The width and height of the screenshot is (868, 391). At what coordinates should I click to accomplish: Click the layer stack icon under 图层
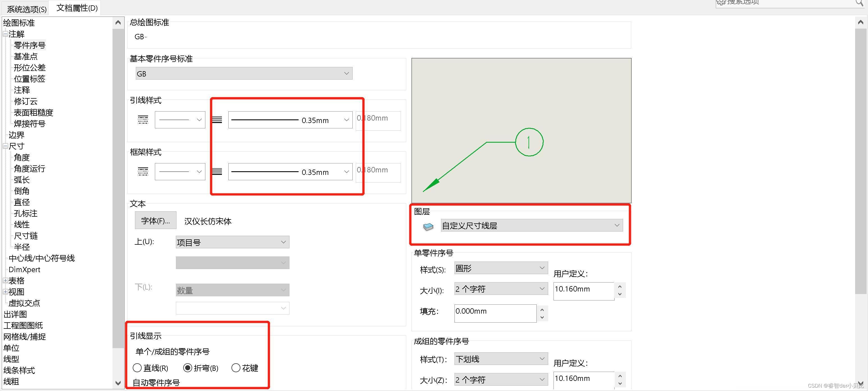(428, 226)
